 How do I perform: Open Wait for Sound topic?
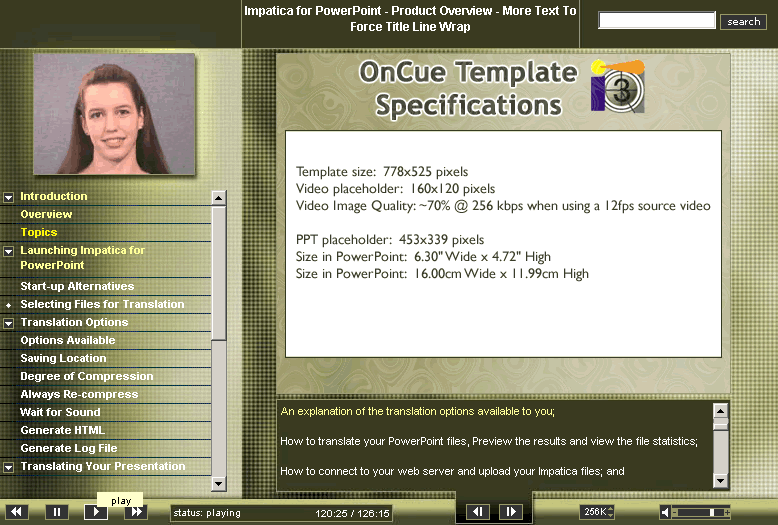pyautogui.click(x=60, y=412)
